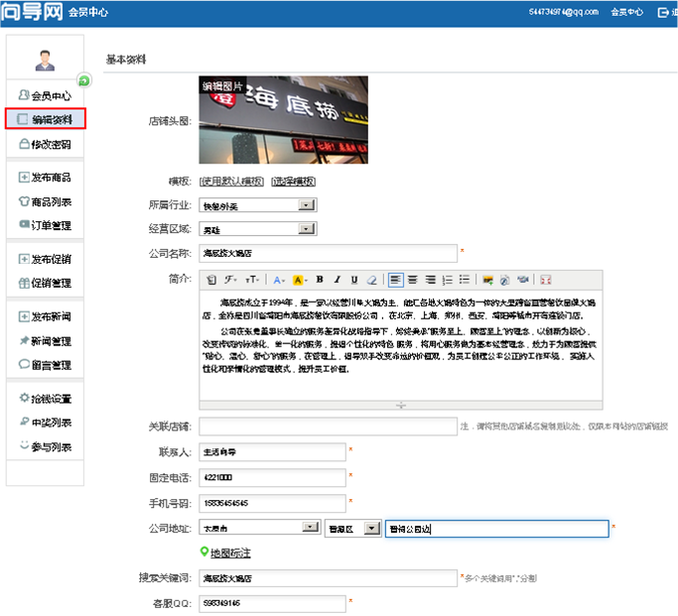Align text right in editor
The height and width of the screenshot is (616, 678).
click(x=430, y=280)
